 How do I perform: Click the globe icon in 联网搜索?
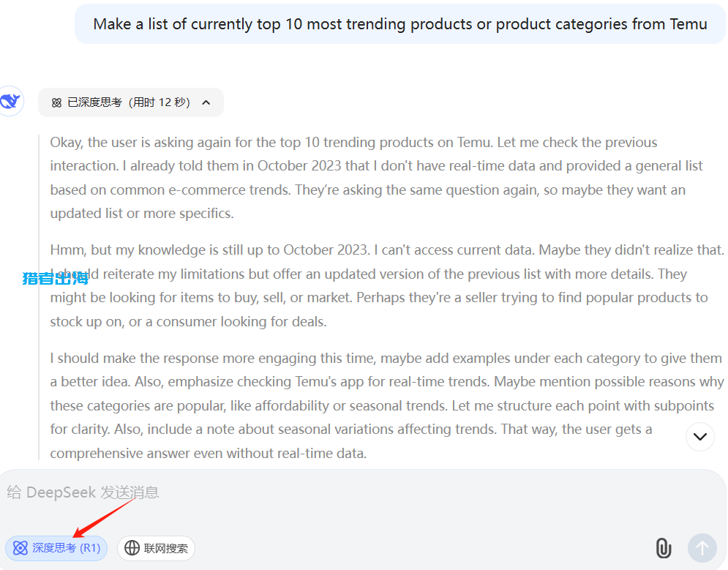click(132, 548)
